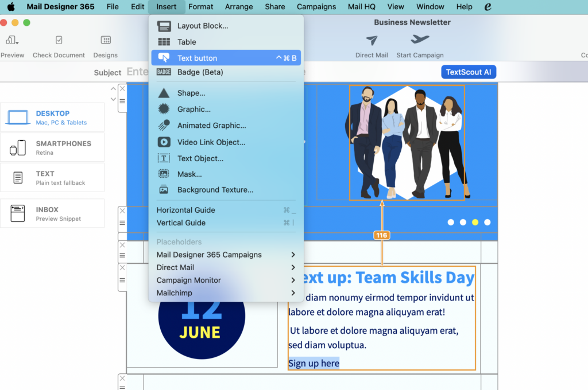
Task: Click the Preview device icon in toolbar
Action: (12, 40)
